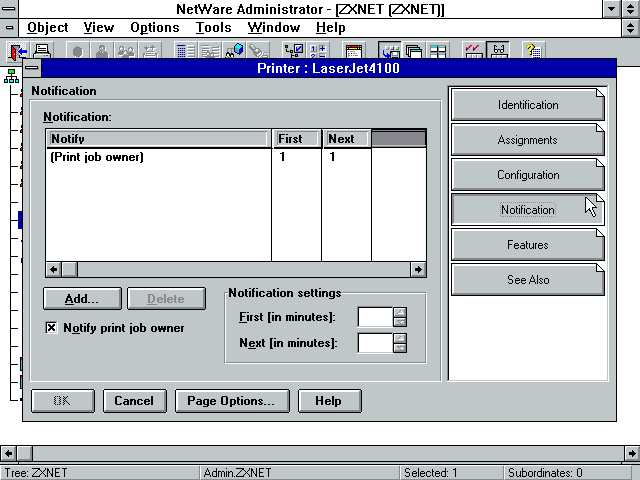This screenshot has height=480, width=640.
Task: Click the blue cube trustees toolbar icon
Action: coord(234,51)
